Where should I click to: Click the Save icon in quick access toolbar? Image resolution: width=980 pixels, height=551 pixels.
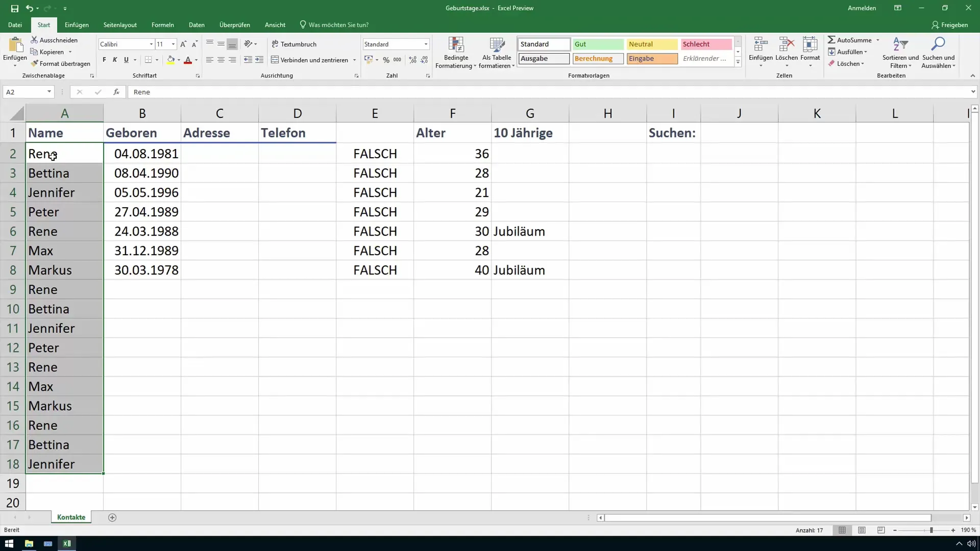click(14, 8)
